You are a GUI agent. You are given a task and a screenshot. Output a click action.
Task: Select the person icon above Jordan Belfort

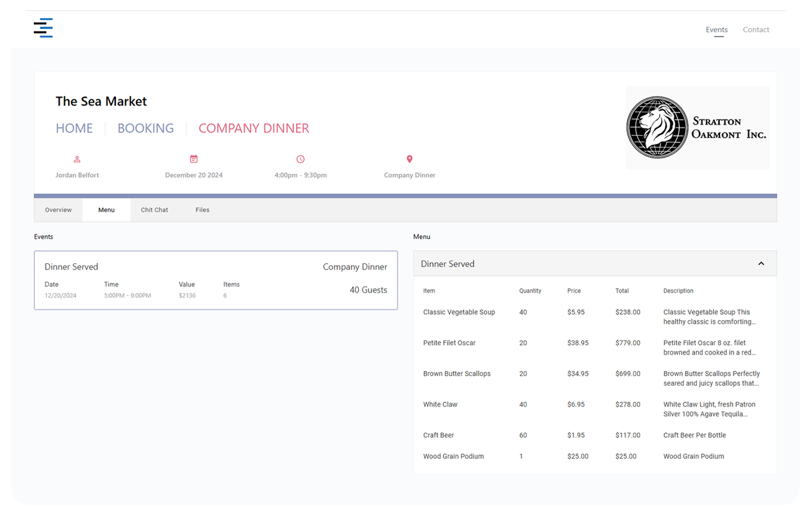click(77, 159)
